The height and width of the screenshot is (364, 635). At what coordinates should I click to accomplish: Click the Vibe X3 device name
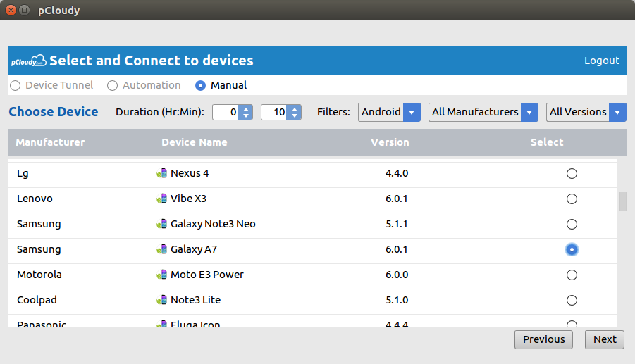pyautogui.click(x=188, y=199)
